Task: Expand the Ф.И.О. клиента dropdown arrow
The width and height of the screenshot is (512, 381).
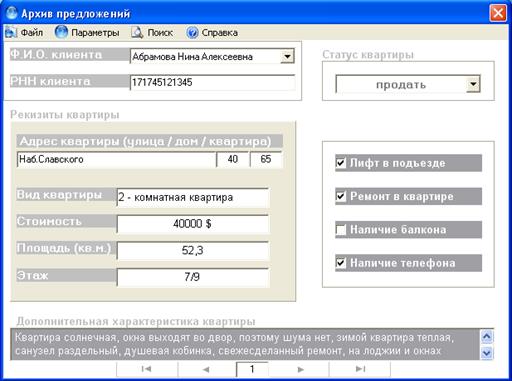Action: click(x=287, y=56)
